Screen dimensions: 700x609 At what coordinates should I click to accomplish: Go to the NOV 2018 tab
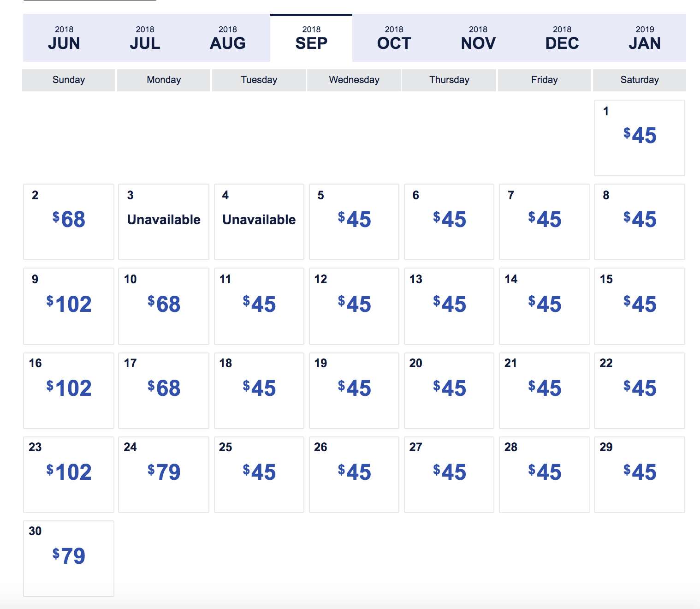(478, 38)
